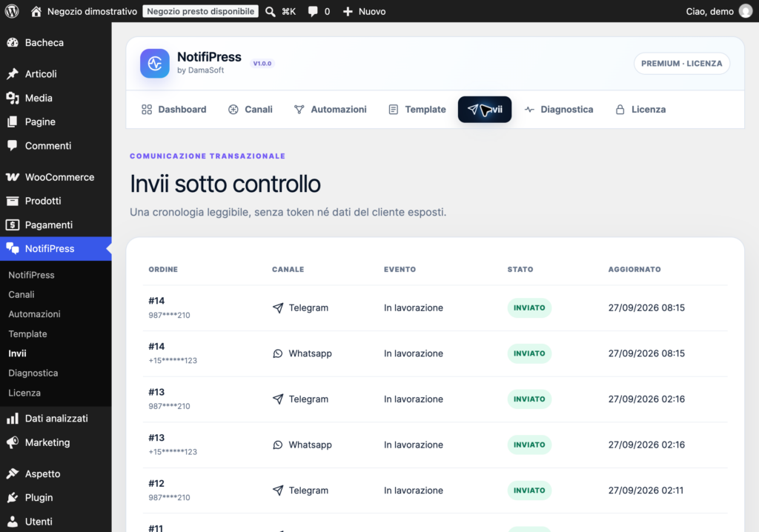Click the plus icon next to Nuovo
The image size is (759, 532).
348,12
